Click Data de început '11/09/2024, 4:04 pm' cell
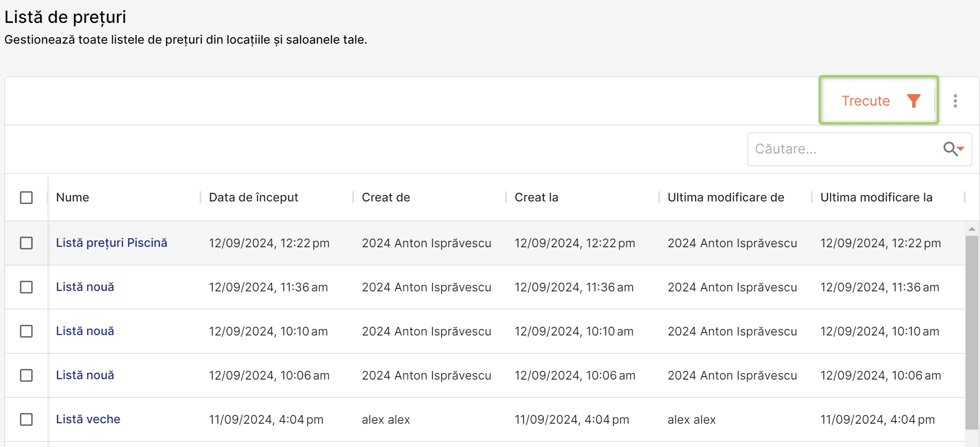This screenshot has width=980, height=447. (x=266, y=420)
